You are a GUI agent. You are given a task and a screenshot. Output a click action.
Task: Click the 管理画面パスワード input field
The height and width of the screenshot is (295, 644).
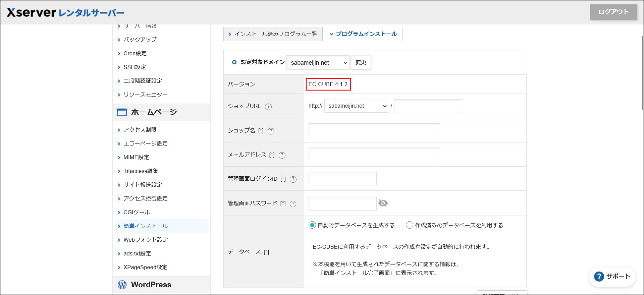click(342, 203)
